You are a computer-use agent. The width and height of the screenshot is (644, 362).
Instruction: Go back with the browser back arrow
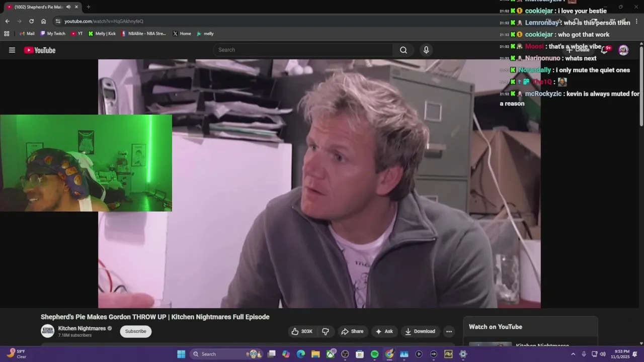tap(7, 21)
